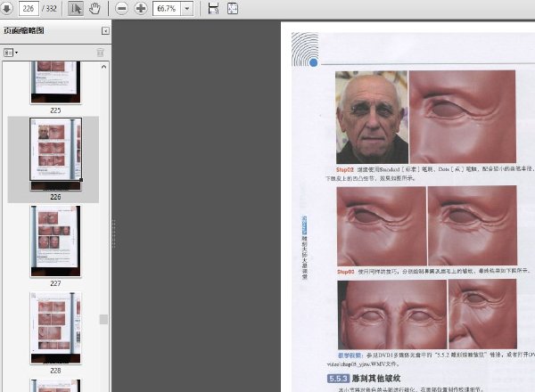Click the section heading 5.5.3
Viewport: 535px width, 392px height.
point(364,379)
